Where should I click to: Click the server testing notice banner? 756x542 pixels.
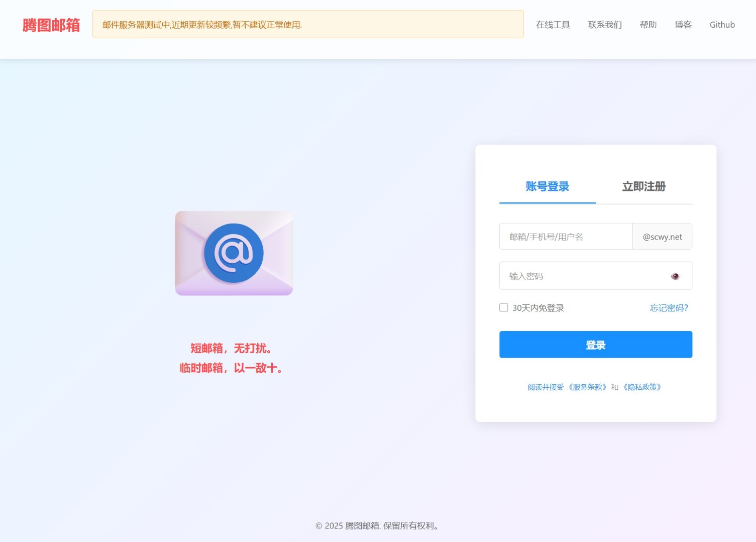307,25
